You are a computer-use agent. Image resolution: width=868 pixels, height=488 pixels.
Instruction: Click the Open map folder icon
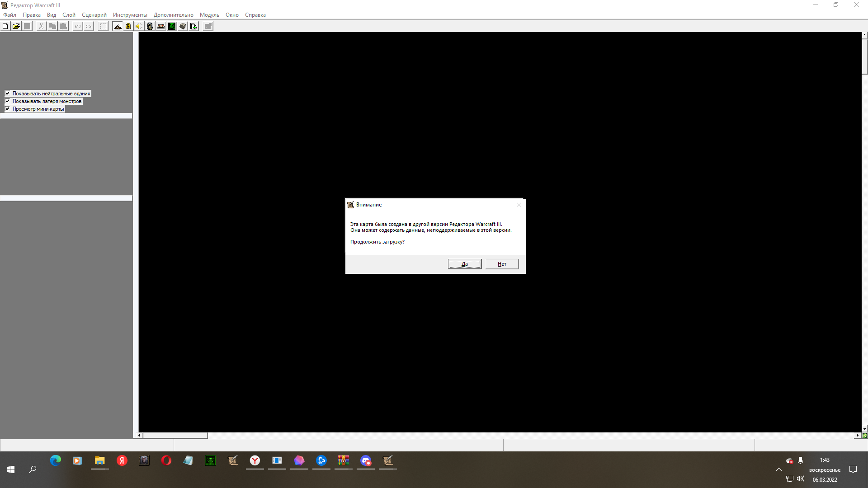click(16, 26)
